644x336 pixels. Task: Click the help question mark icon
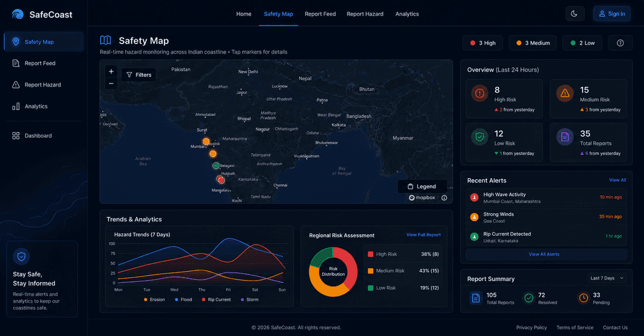click(x=620, y=43)
